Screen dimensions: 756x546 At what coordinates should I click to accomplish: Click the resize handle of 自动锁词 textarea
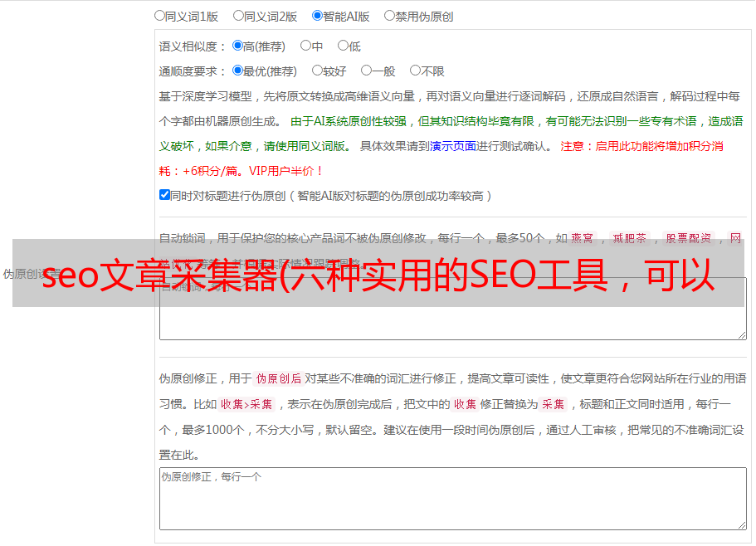(x=741, y=334)
